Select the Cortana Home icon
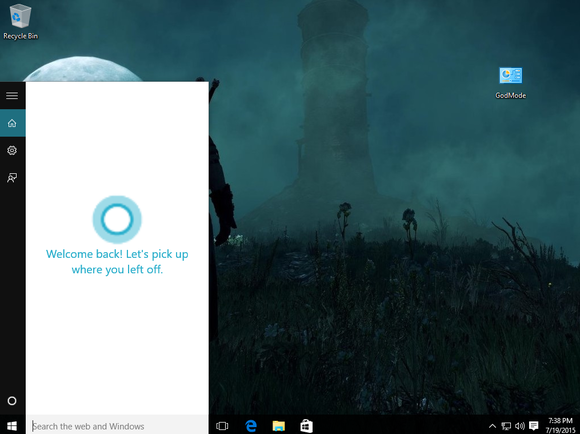The height and width of the screenshot is (434, 580). point(12,123)
